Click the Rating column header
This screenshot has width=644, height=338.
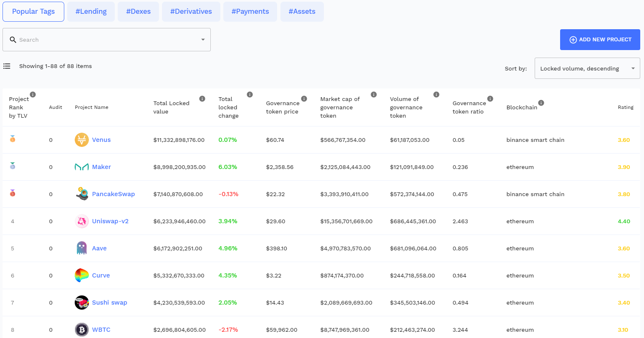pyautogui.click(x=626, y=107)
